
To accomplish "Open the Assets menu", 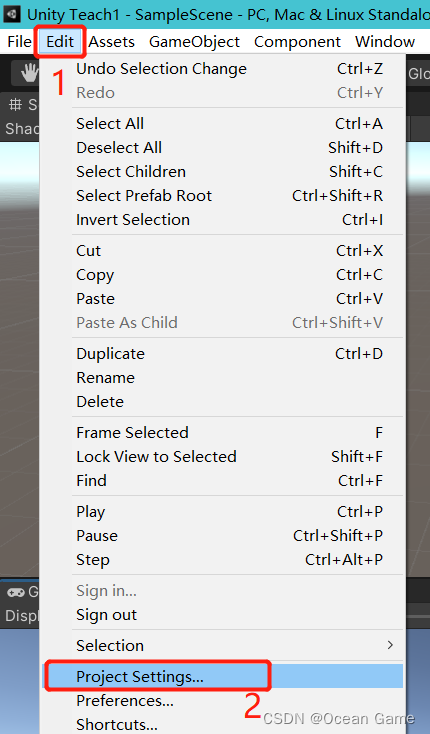I will pos(111,42).
